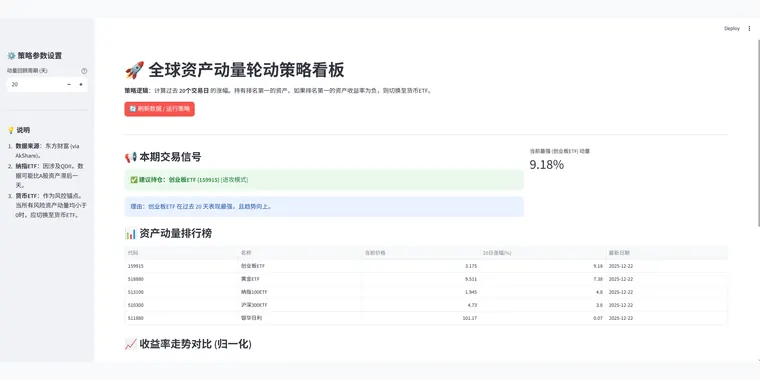Click the 资产动量排行榜 heading

[x=175, y=234]
